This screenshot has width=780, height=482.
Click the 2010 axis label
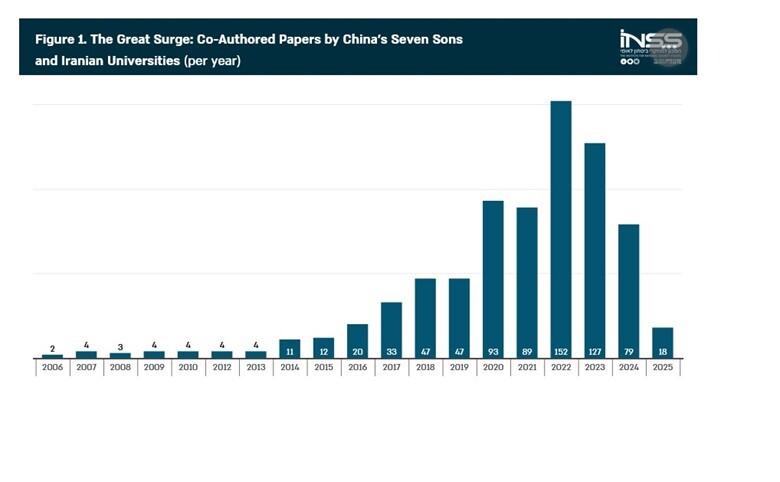click(188, 367)
